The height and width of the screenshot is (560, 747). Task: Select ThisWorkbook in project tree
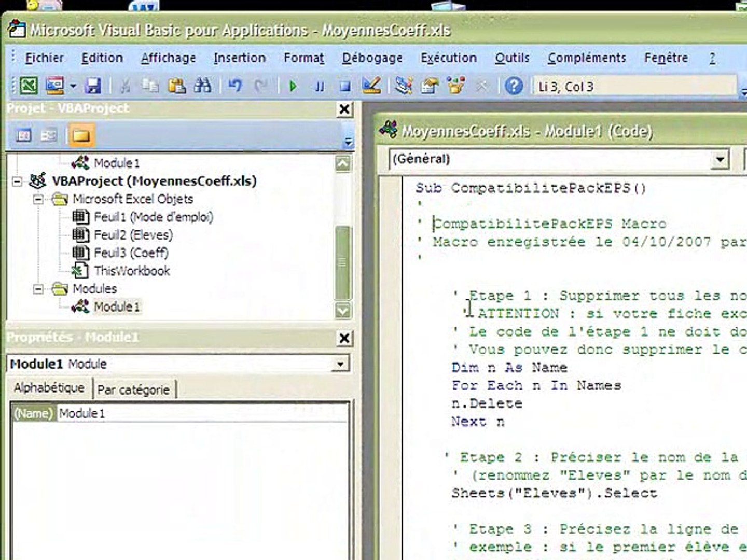[x=132, y=271]
